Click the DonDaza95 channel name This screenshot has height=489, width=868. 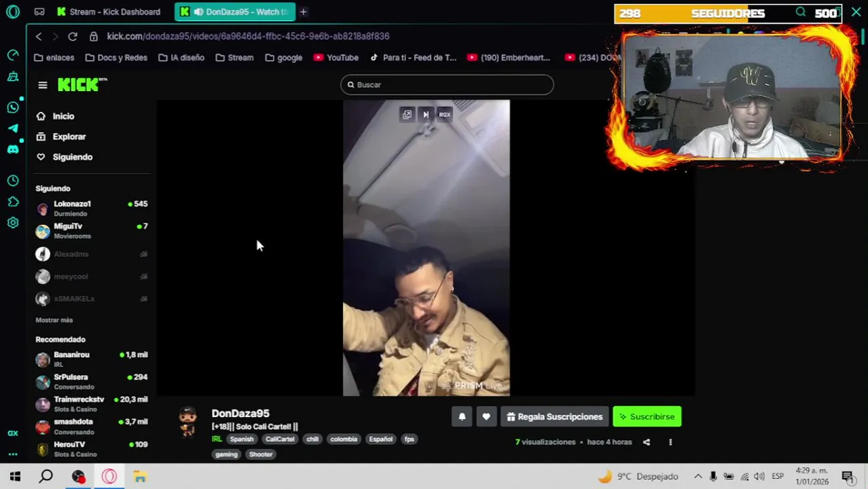click(240, 414)
